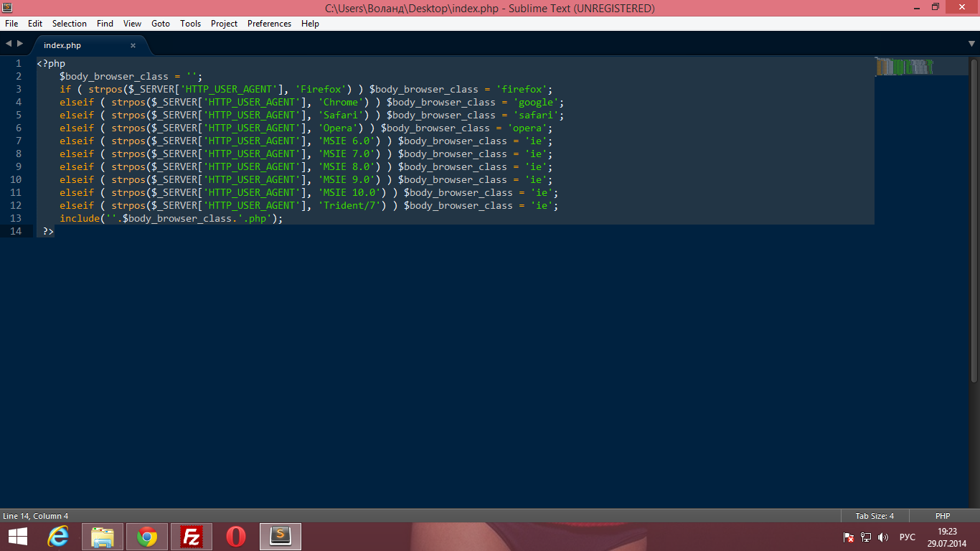Click the volume speaker tray icon
Image resolution: width=980 pixels, height=551 pixels.
coord(883,537)
